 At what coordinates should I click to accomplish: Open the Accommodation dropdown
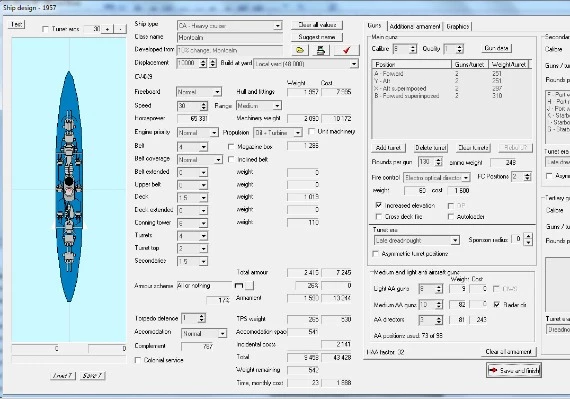(x=222, y=333)
